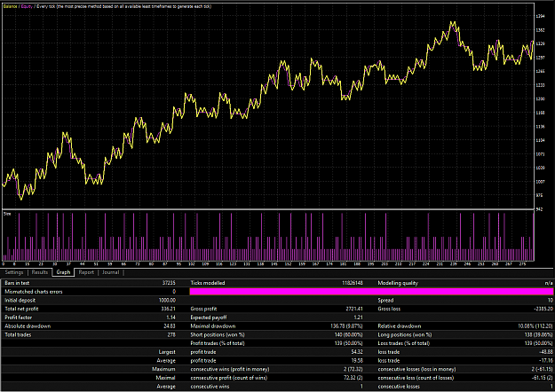Select the average profit trade value 19.58
Viewport: 555px width, 392px height.
coord(357,361)
